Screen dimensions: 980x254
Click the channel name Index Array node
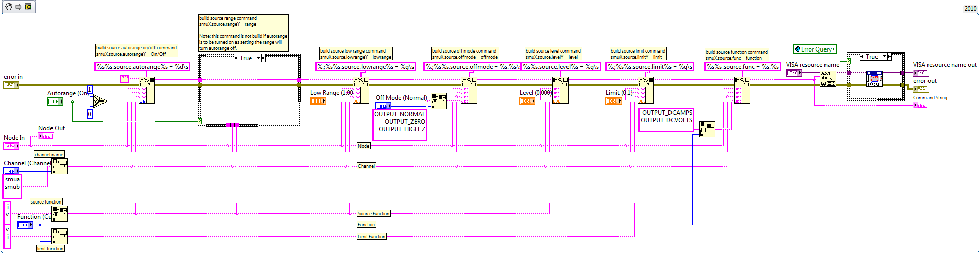pos(60,166)
